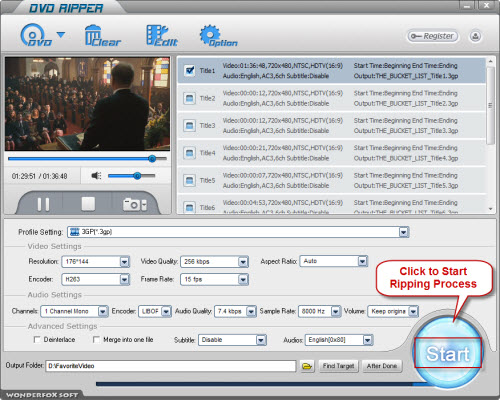The width and height of the screenshot is (500, 400).
Task: Uncheck the Title1 checkbox
Action: tap(190, 70)
